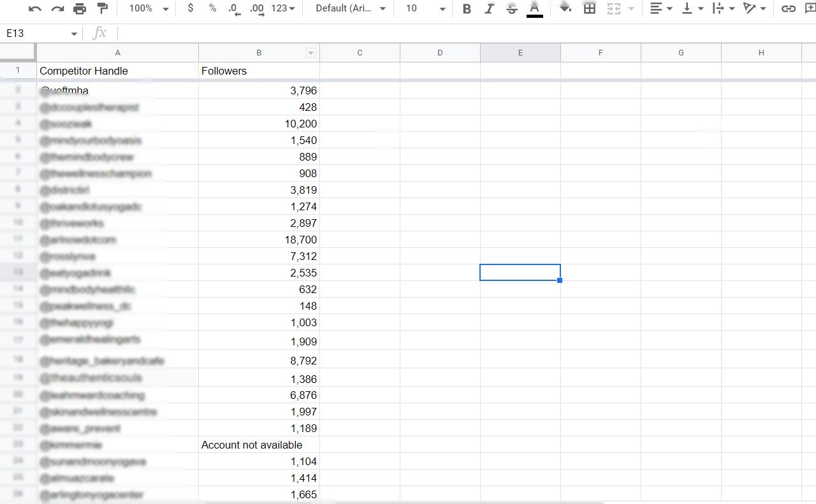
Task: Select the cell showing 1,665
Action: [x=259, y=494]
